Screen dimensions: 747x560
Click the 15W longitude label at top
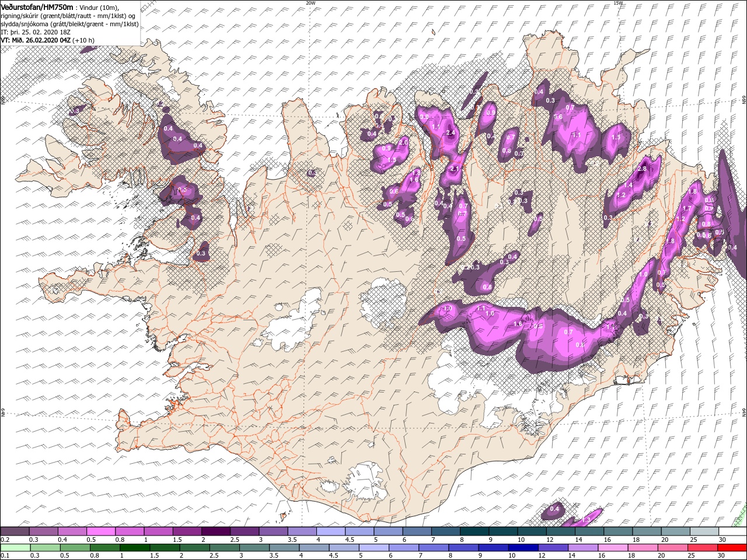(618, 3)
